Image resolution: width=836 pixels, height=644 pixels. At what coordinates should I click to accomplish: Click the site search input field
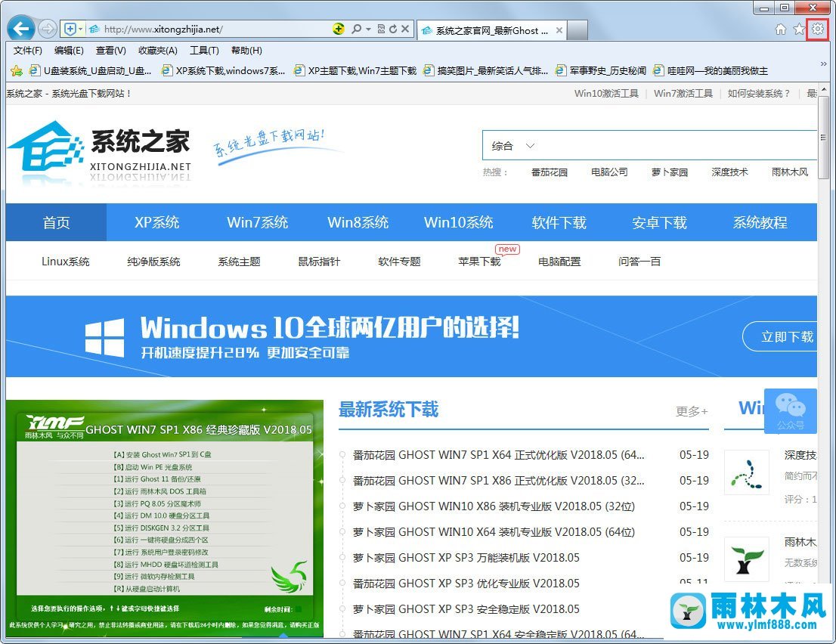coord(677,146)
